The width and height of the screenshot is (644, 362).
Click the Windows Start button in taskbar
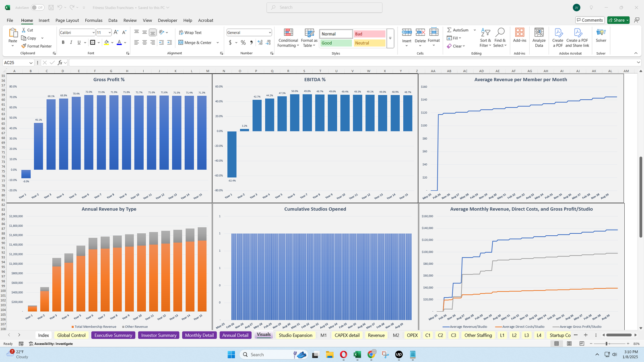231,354
